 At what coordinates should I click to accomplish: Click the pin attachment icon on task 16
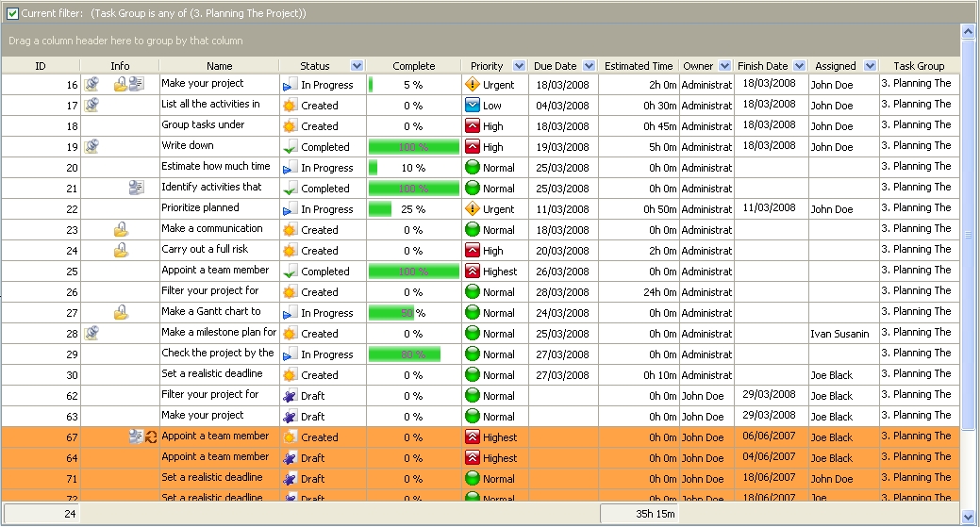click(x=91, y=85)
